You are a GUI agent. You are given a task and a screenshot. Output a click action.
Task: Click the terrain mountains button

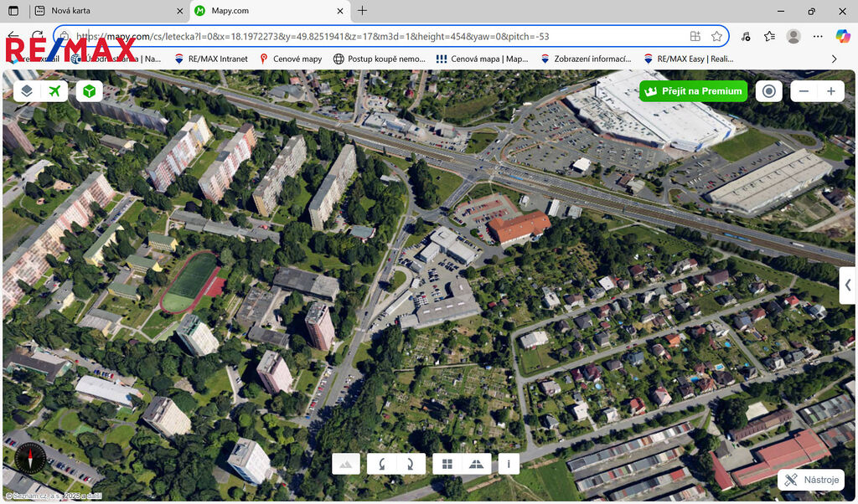pyautogui.click(x=346, y=464)
